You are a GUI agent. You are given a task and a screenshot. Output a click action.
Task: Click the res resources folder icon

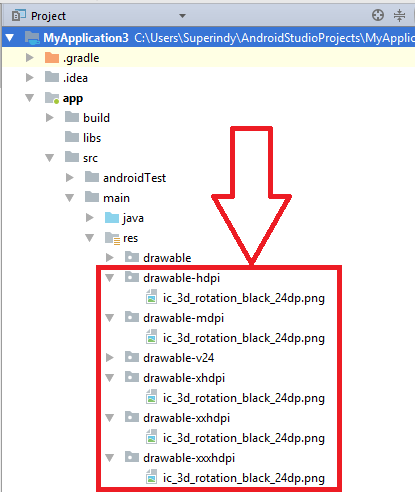[x=112, y=238]
